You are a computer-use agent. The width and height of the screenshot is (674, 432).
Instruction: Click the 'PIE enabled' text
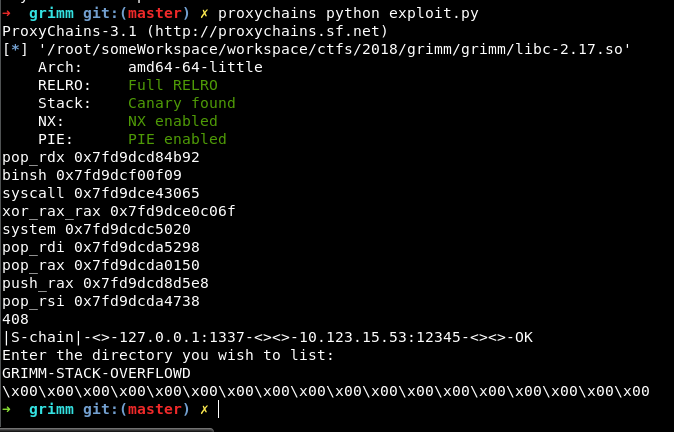(178, 139)
